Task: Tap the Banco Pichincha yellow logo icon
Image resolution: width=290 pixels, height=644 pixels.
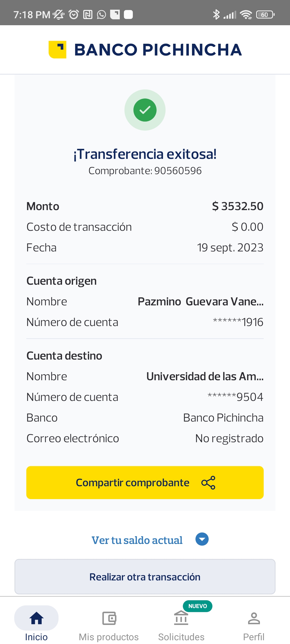Action: click(57, 49)
